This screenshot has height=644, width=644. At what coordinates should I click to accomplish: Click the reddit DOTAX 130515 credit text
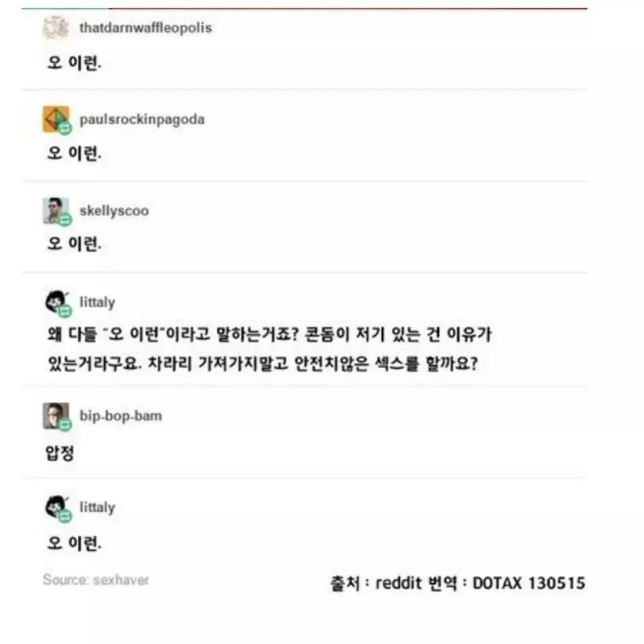[457, 583]
